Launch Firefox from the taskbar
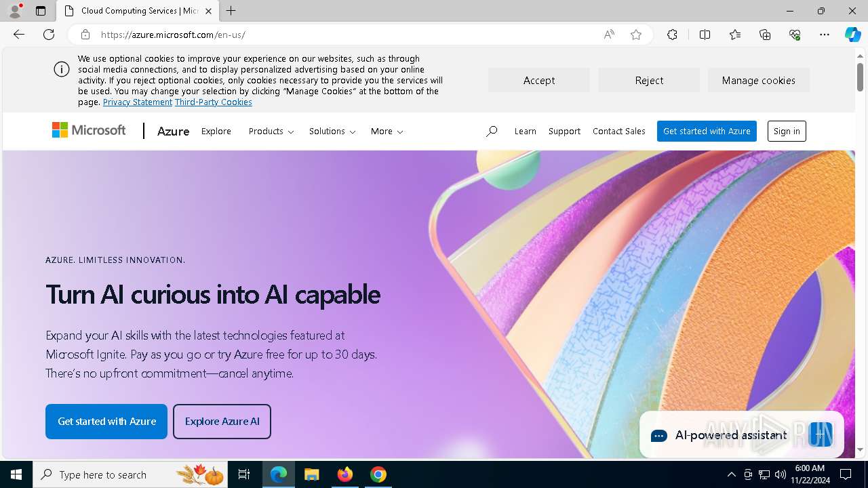Screen dimensions: 868x488 click(x=345, y=474)
